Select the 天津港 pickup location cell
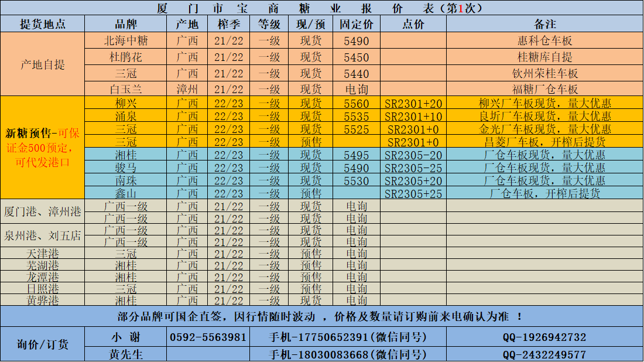The height and width of the screenshot is (362, 644). (x=43, y=254)
